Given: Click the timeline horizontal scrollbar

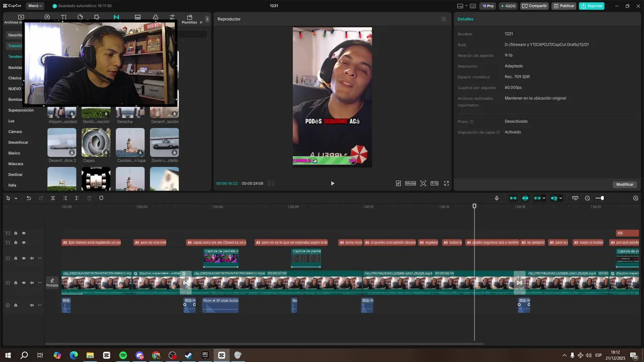Looking at the screenshot, I should (264, 344).
